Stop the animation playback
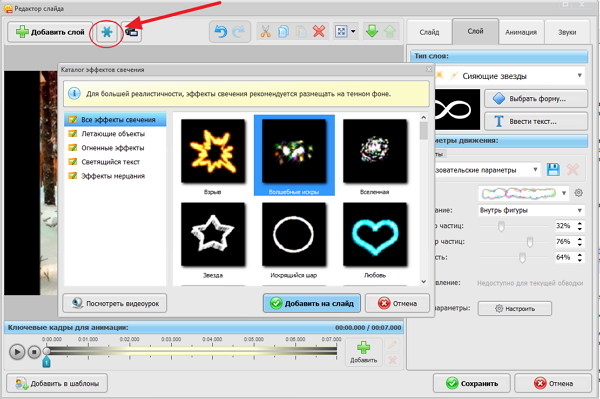The width and height of the screenshot is (600, 399). click(x=34, y=352)
